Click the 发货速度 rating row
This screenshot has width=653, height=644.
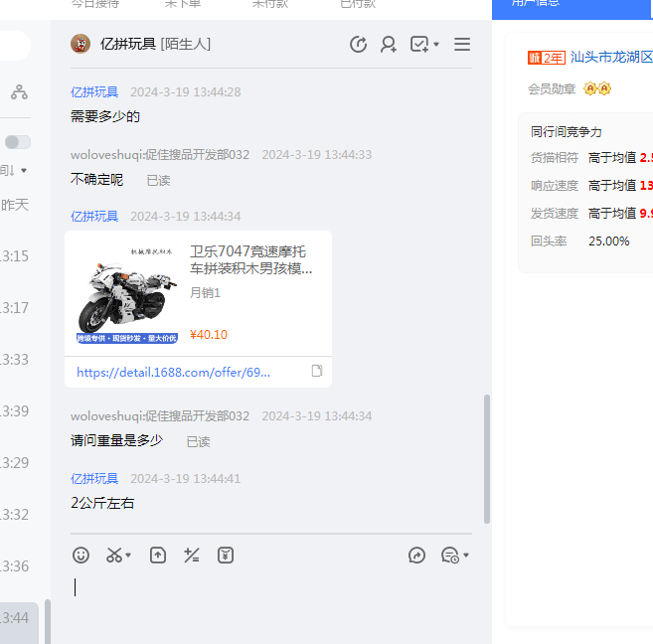pos(591,213)
